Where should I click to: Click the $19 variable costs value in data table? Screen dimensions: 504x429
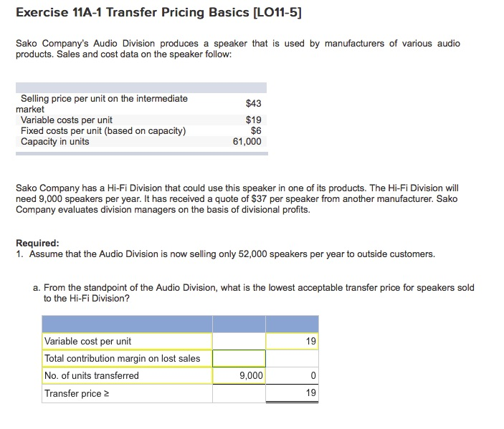[x=253, y=120]
